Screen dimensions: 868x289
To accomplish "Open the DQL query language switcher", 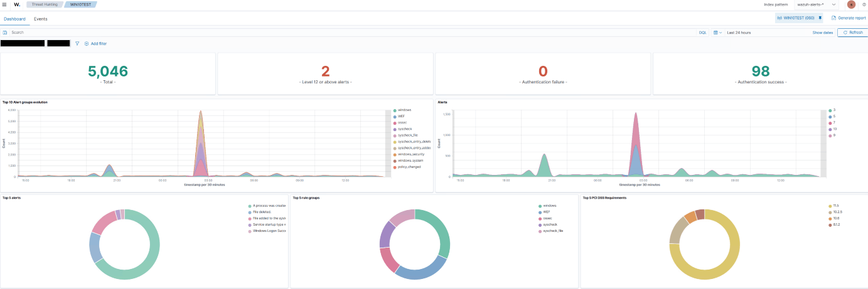I will click(702, 32).
